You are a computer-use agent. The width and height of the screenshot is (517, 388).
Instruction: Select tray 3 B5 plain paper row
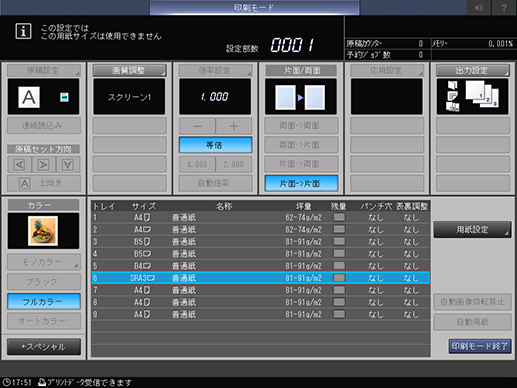260,241
